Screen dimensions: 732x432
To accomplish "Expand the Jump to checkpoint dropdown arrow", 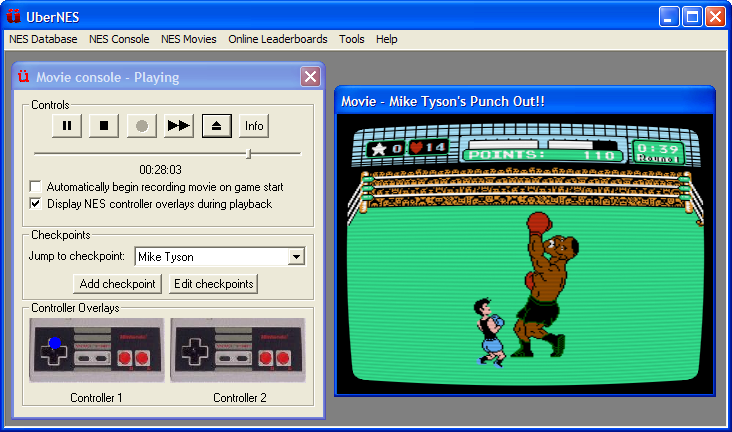I will pyautogui.click(x=296, y=256).
